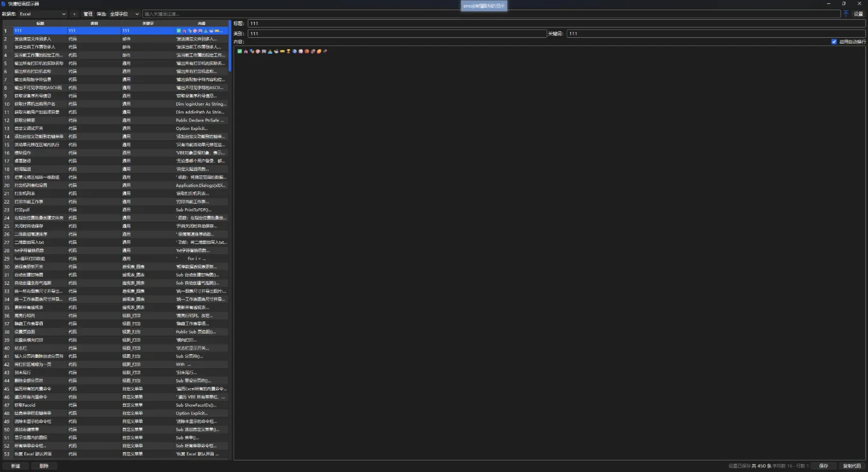Select the row 打印pdf
The height and width of the screenshot is (472, 868).
tap(115, 209)
